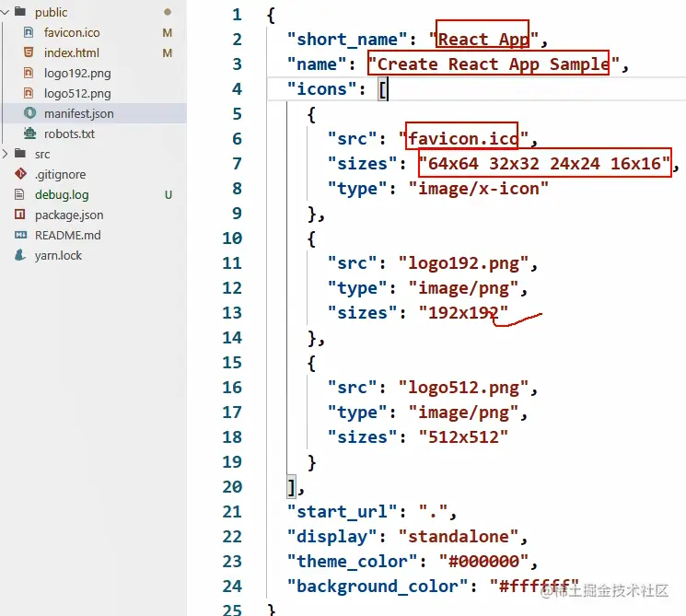The height and width of the screenshot is (616, 686).
Task: Open README.md in the explorer
Action: pos(68,236)
